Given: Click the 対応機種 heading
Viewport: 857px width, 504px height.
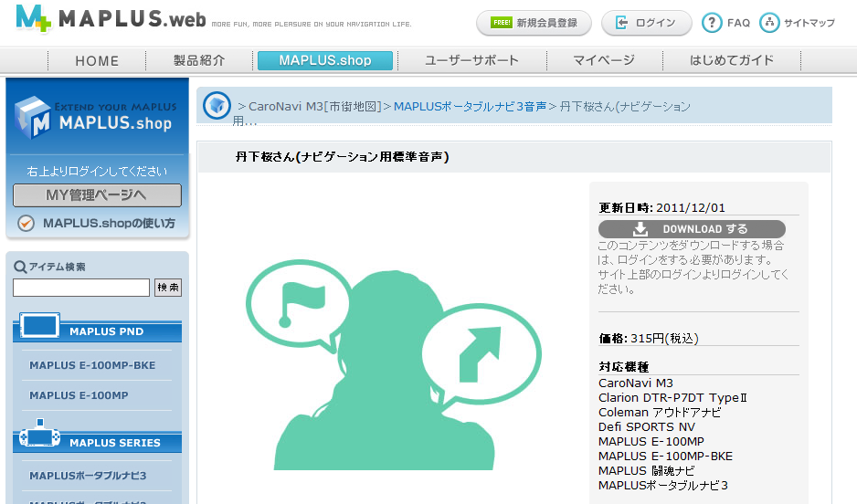Looking at the screenshot, I should pyautogui.click(x=624, y=367).
